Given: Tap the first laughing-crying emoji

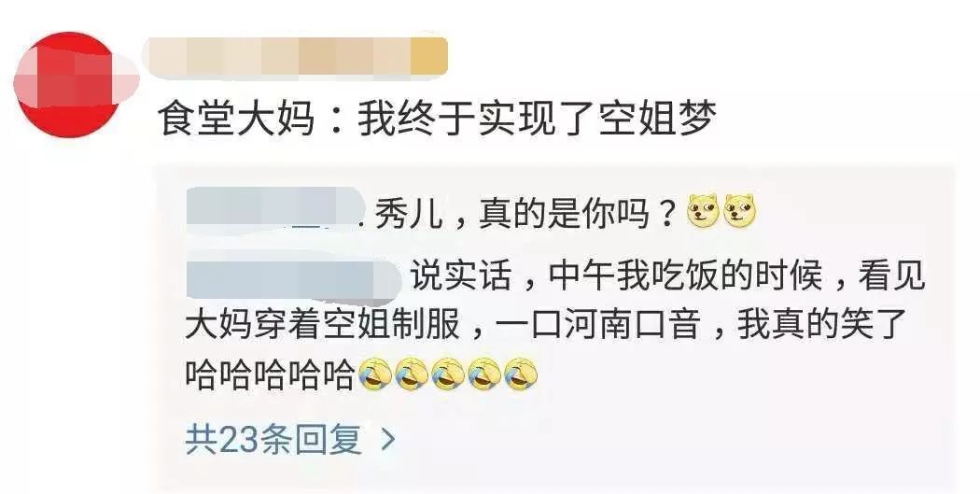Looking at the screenshot, I should coord(375,374).
